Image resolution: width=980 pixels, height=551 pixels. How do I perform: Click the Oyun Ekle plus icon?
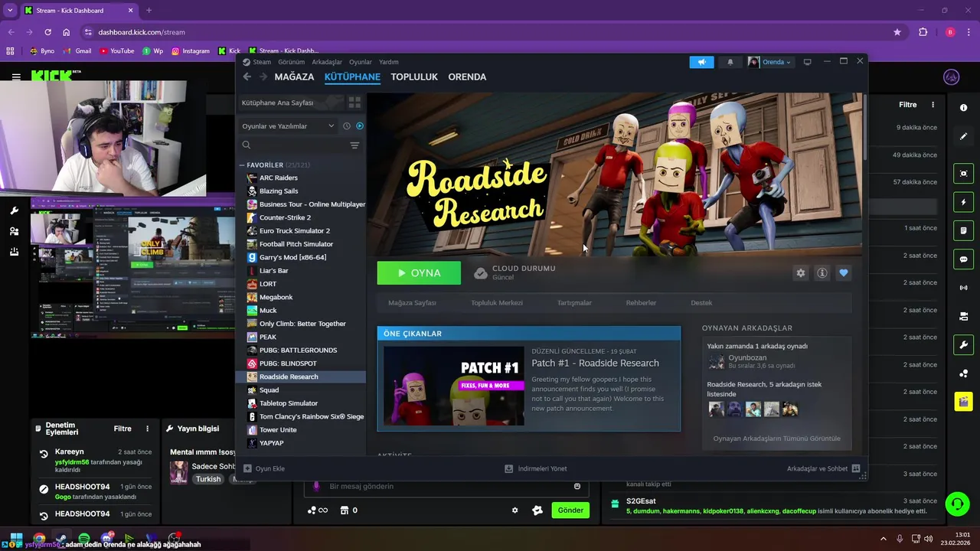click(x=247, y=468)
